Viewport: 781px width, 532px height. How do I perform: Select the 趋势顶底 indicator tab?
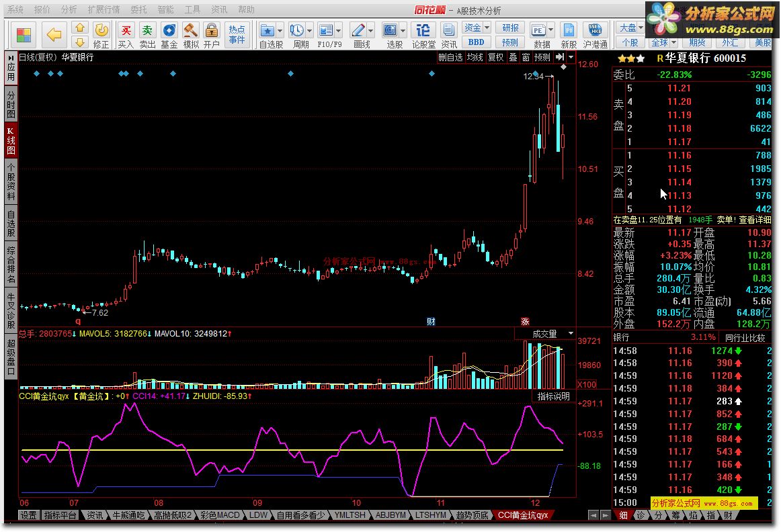click(472, 515)
